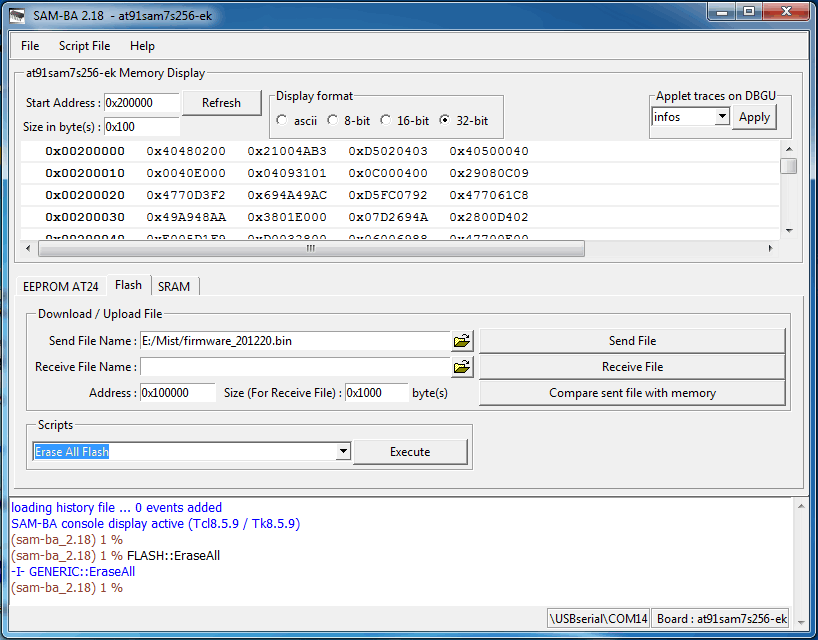Focus the Size For Receive File field
Image resolution: width=818 pixels, height=640 pixels.
click(376, 393)
